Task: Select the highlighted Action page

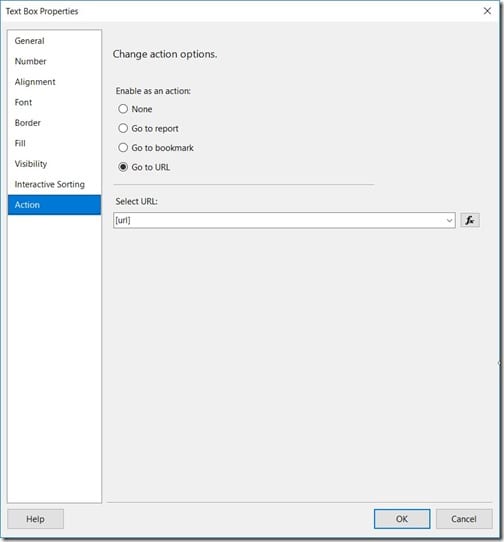Action: tap(54, 205)
